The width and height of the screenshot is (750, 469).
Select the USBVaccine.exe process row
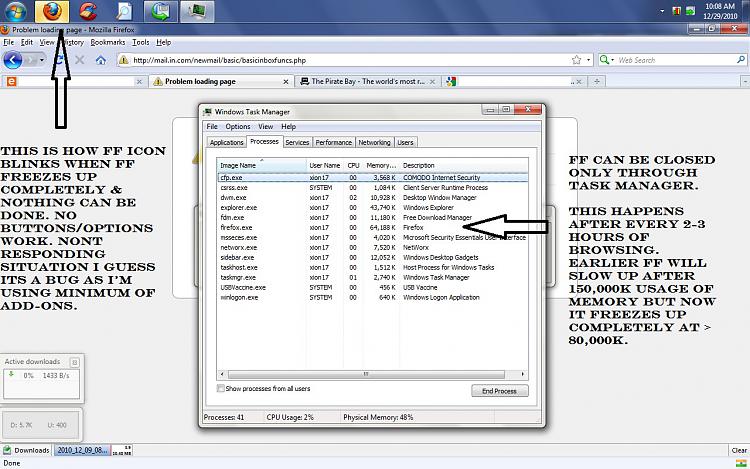[x=373, y=287]
